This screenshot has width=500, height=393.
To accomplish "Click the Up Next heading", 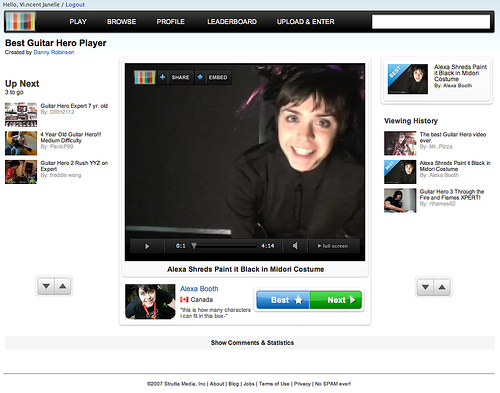I will tap(22, 84).
